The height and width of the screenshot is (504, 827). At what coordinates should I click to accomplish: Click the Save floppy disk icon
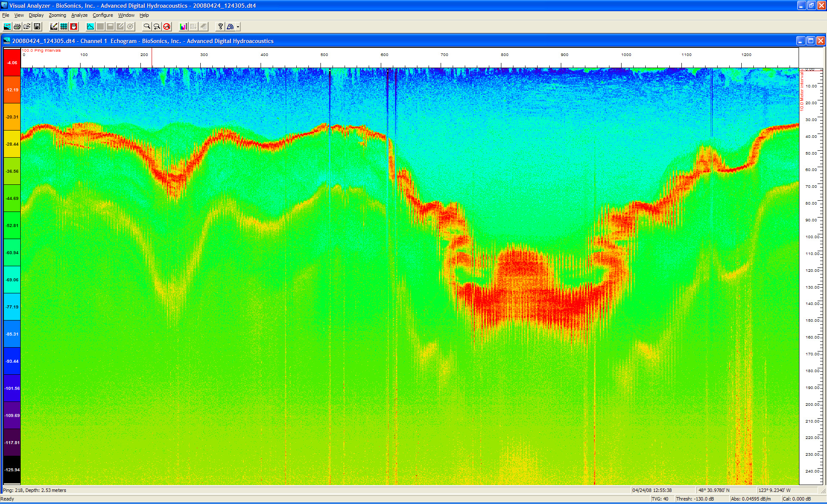[x=37, y=27]
